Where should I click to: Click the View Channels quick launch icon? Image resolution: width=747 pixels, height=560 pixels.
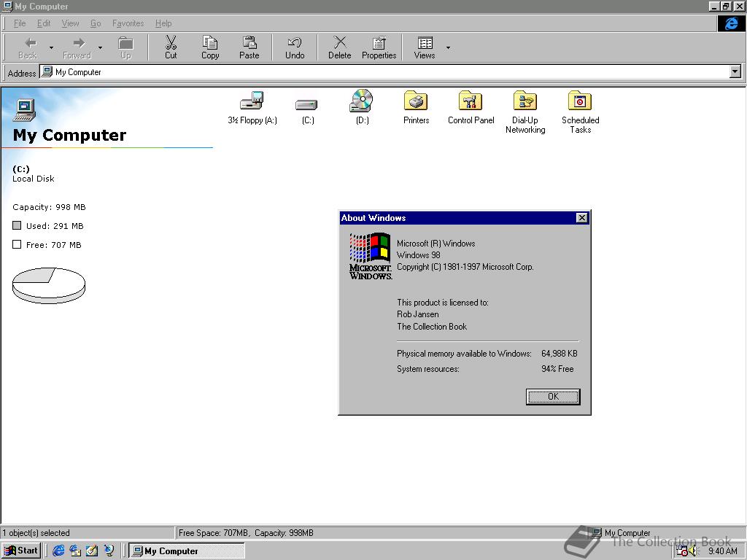tap(109, 551)
